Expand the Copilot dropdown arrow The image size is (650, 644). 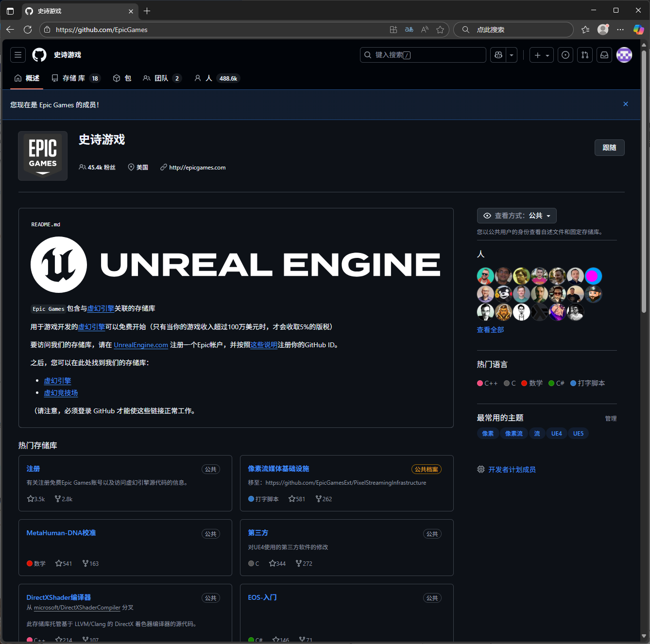point(512,55)
